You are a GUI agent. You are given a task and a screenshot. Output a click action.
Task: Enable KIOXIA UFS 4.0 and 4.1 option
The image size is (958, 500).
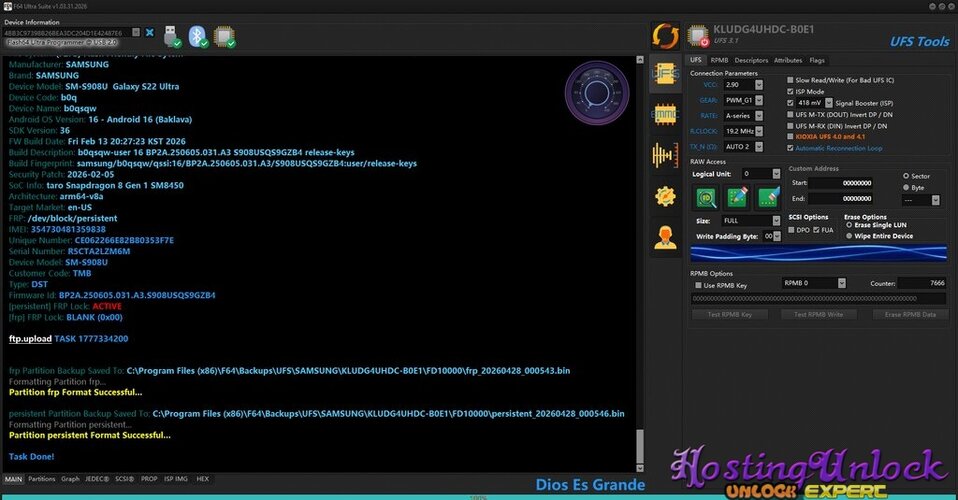790,137
